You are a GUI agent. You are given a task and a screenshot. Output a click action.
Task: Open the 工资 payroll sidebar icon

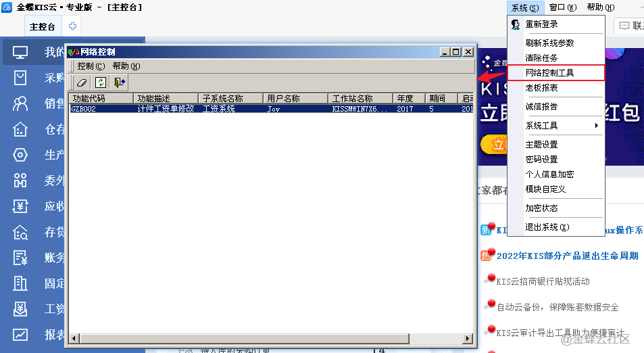click(x=20, y=309)
